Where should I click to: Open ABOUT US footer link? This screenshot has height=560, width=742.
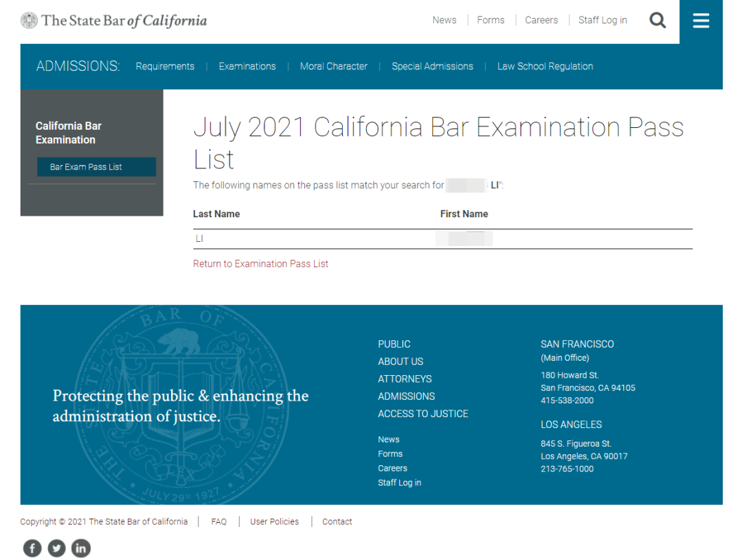coord(401,361)
